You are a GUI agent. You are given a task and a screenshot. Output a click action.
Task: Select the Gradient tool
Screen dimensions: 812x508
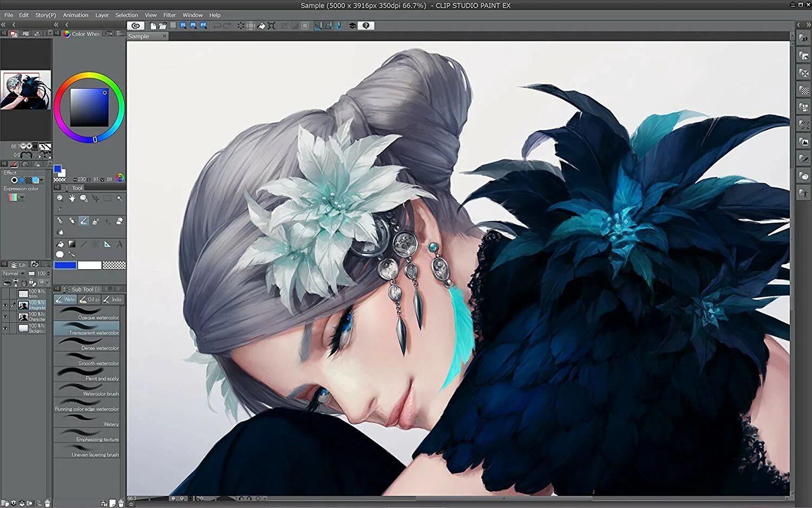coord(72,244)
